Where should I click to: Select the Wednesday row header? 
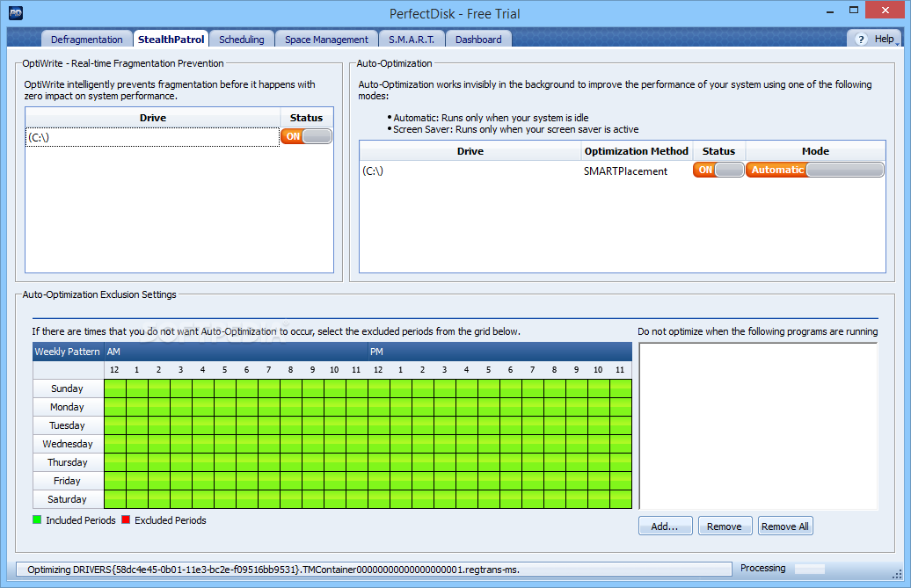[x=68, y=444]
